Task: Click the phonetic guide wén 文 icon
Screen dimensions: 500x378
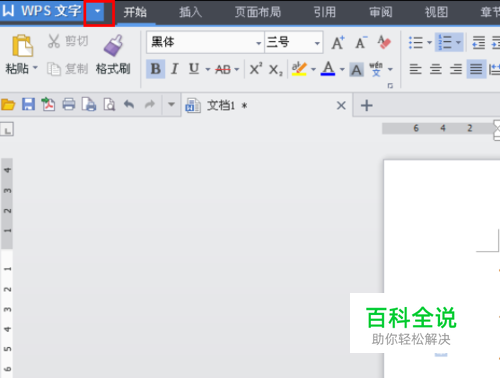Action: point(376,69)
